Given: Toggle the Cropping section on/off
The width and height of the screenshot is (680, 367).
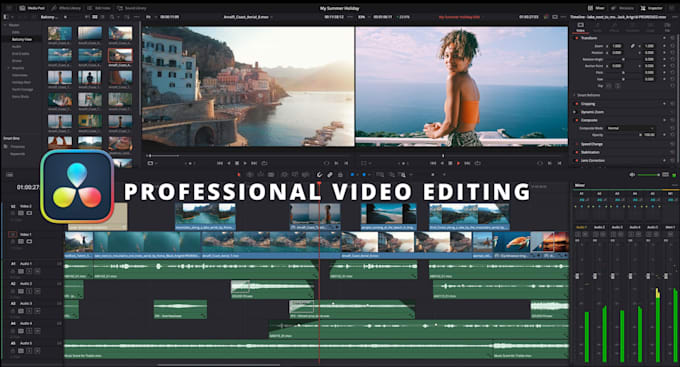Looking at the screenshot, I should [577, 104].
